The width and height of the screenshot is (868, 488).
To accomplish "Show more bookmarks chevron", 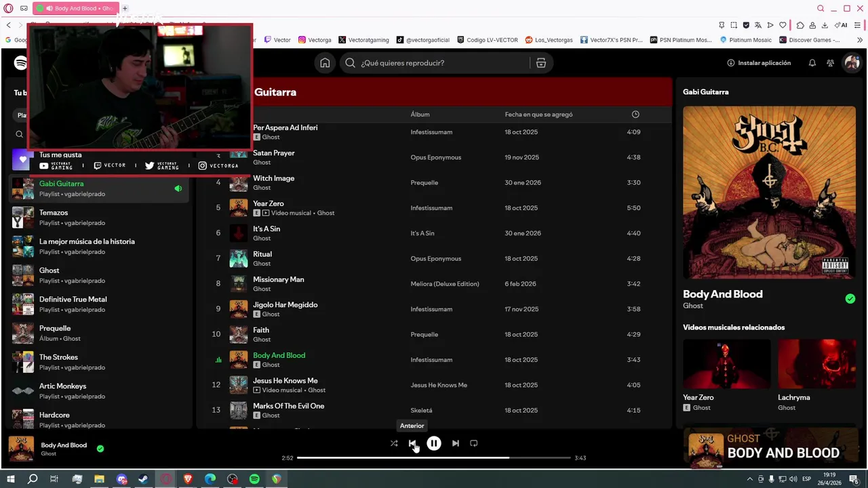I will 860,40.
